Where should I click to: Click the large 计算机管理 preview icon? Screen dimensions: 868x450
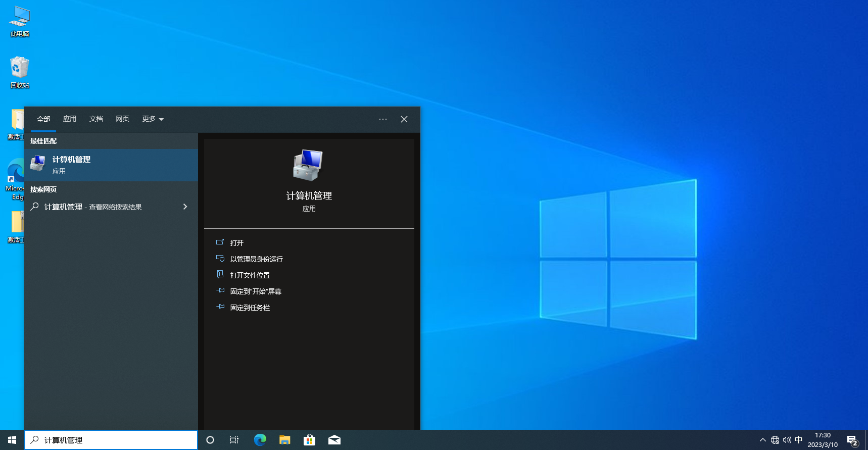coord(308,165)
